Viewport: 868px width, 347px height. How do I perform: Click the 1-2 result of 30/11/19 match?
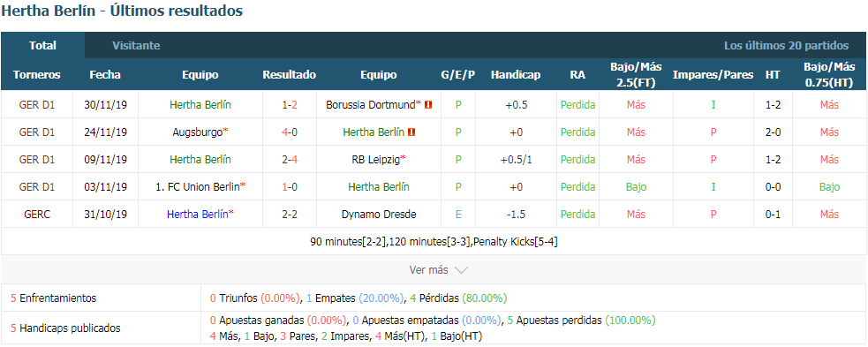290,104
